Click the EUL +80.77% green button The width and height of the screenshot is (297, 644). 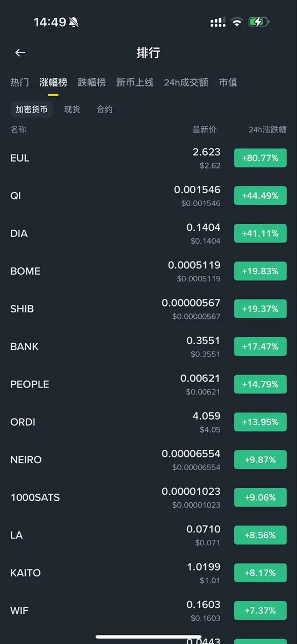[x=260, y=158]
